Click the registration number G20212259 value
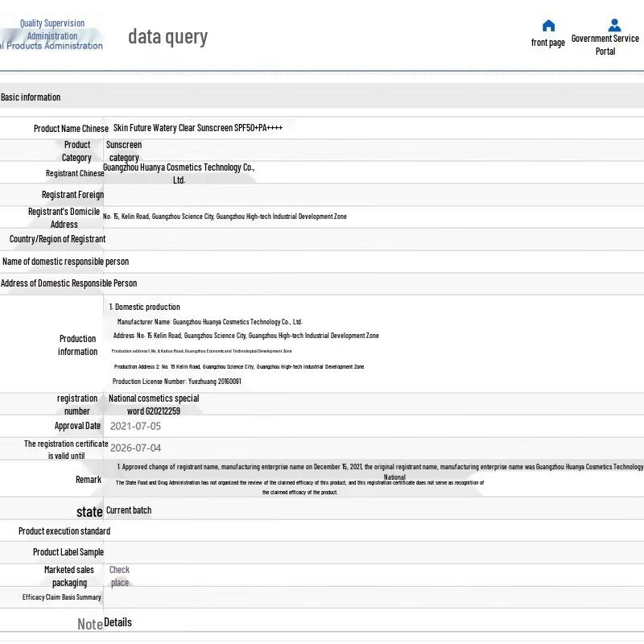The image size is (644, 644). point(153,404)
